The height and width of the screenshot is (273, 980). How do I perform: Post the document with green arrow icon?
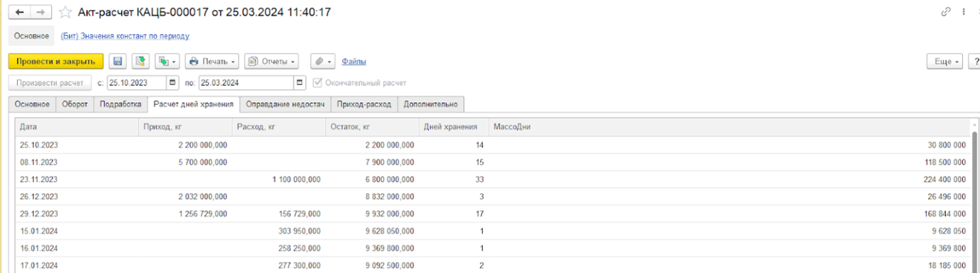coord(141,61)
